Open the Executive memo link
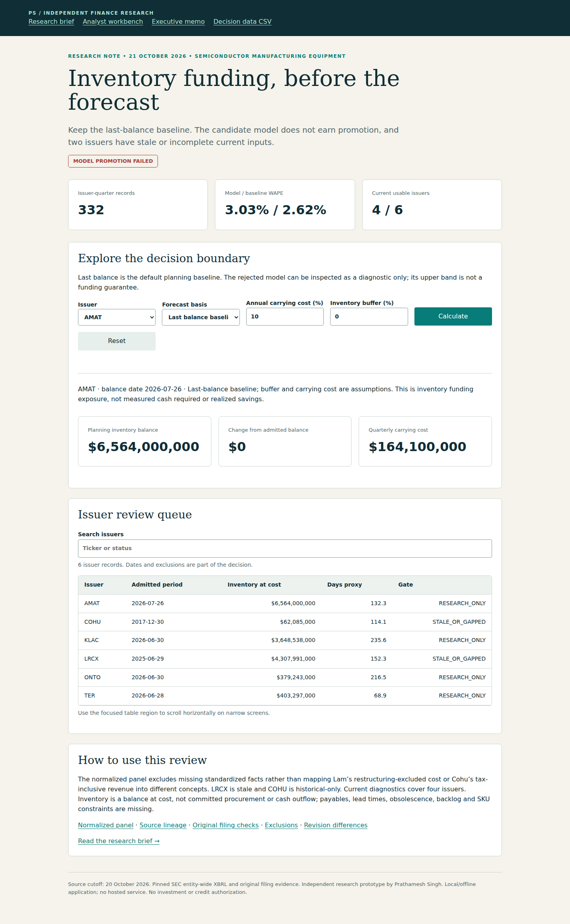570x924 pixels. [178, 22]
